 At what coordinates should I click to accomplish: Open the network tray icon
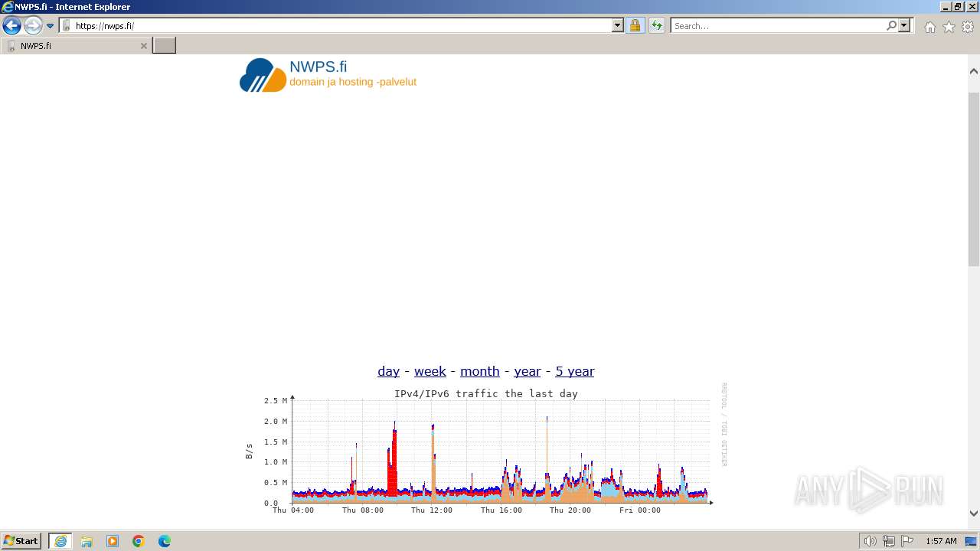(x=889, y=541)
